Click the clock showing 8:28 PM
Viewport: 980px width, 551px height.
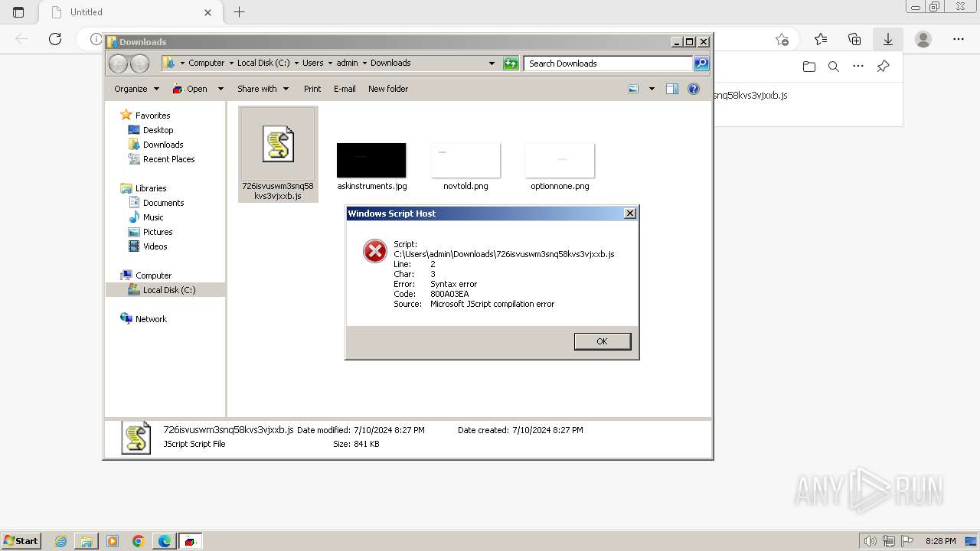click(x=940, y=541)
